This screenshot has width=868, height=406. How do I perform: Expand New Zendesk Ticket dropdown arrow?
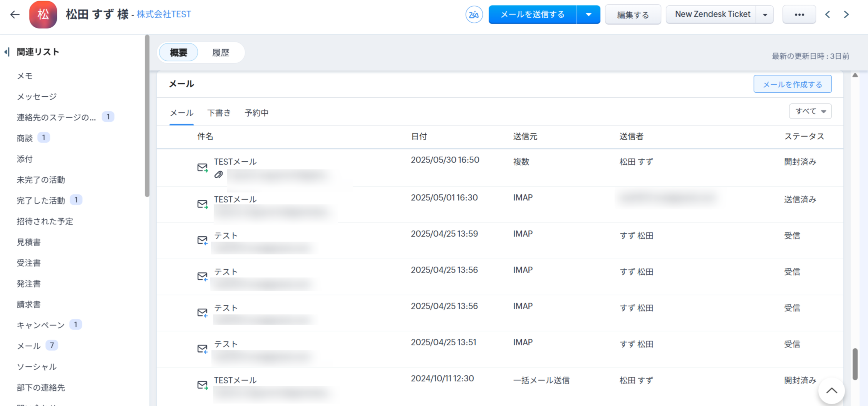pos(765,15)
